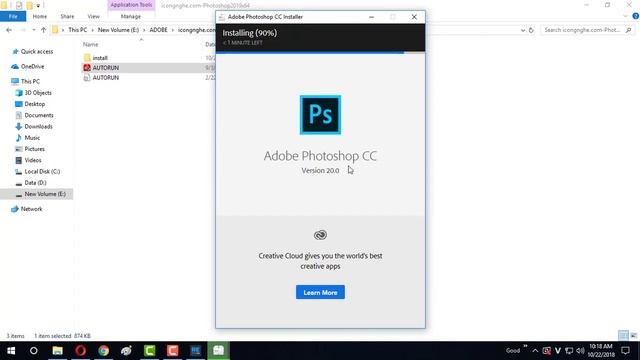Image resolution: width=640 pixels, height=360 pixels.
Task: Open the Windows Start menu
Action: (x=11, y=351)
